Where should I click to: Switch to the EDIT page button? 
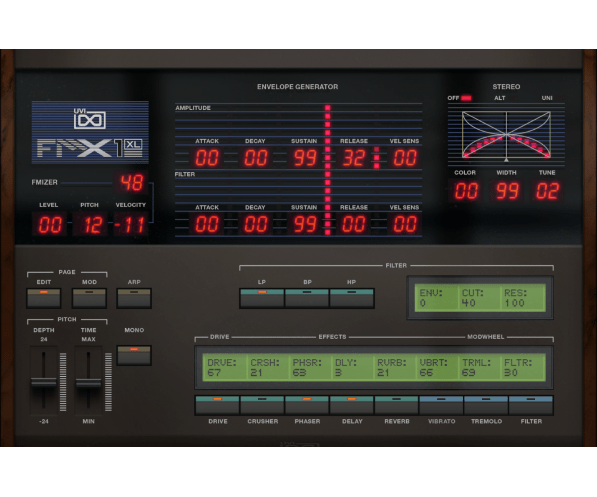coord(43,298)
